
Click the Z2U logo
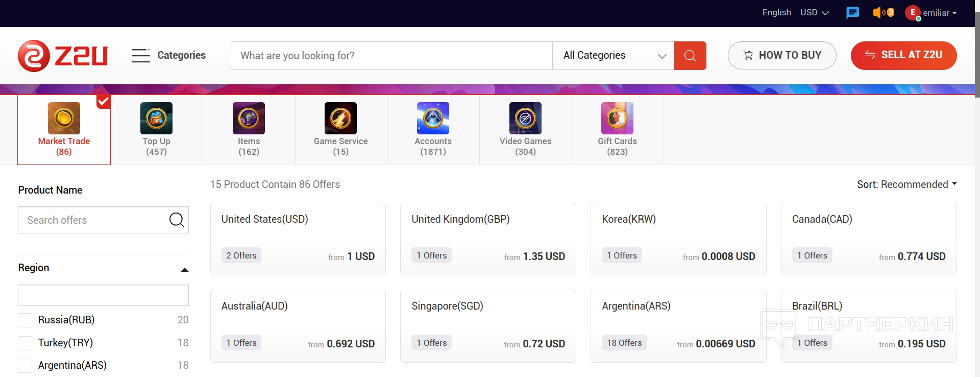click(63, 56)
